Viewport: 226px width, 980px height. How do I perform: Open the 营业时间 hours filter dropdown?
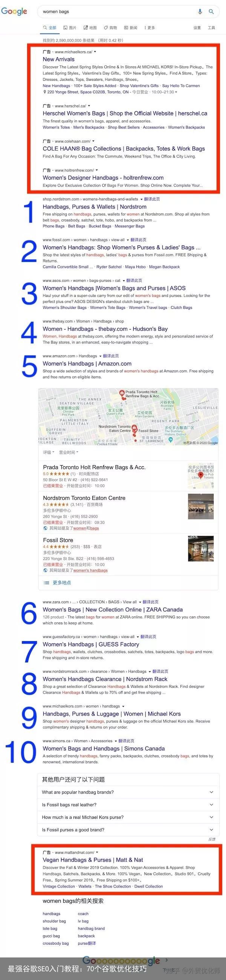click(69, 452)
